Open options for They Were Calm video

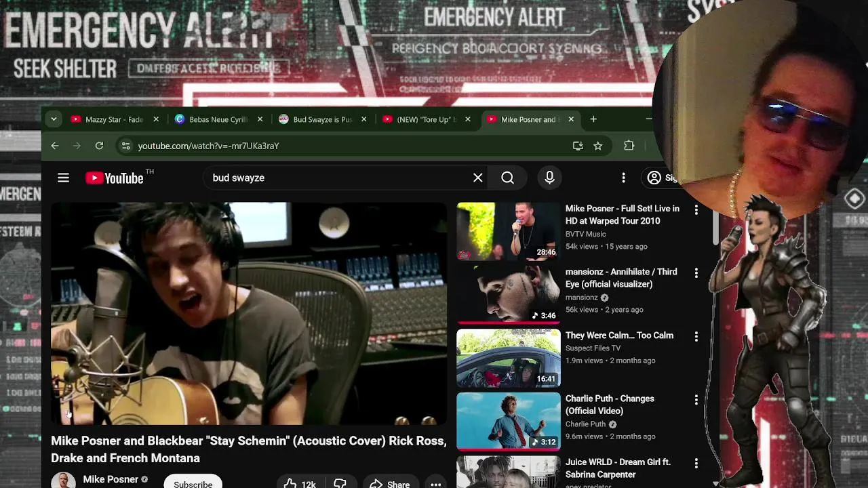tap(696, 336)
